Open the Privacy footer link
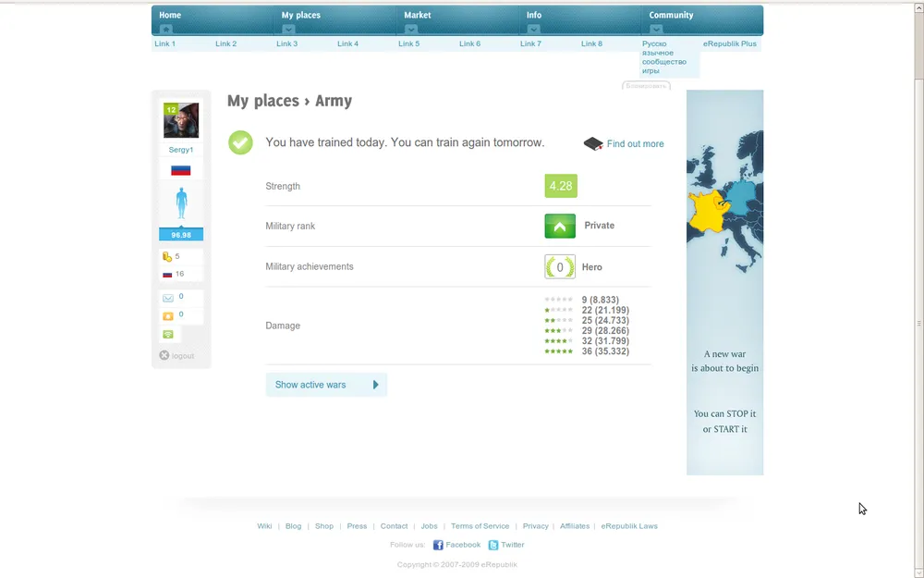The image size is (924, 578). [536, 526]
